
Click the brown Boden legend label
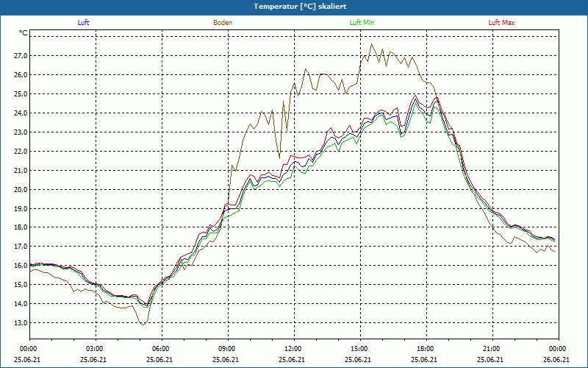[223, 23]
